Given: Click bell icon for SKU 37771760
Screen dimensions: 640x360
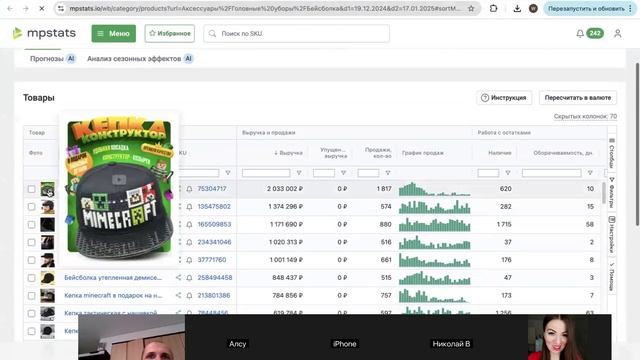Looking at the screenshot, I should click(189, 260).
